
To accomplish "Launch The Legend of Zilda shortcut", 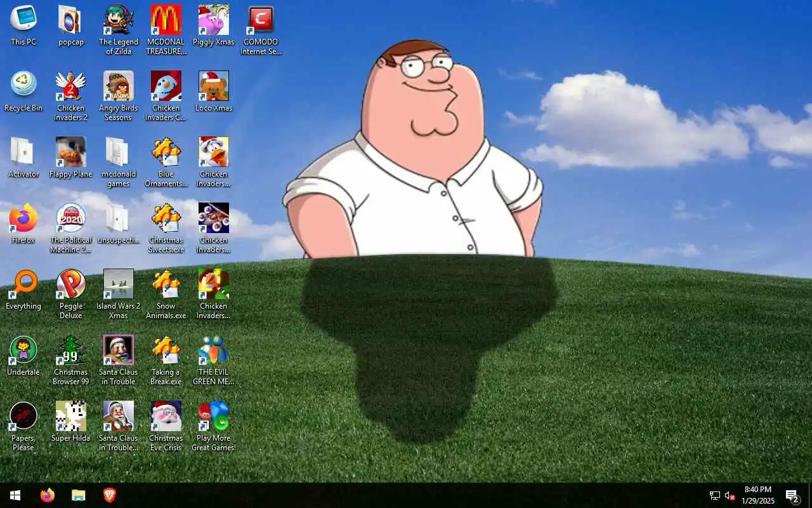I will tap(119, 30).
